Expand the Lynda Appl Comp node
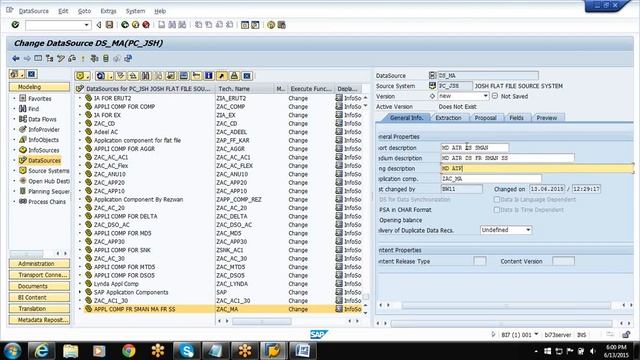 80,284
